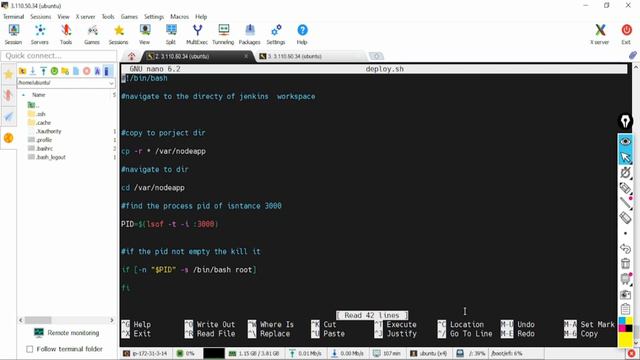This screenshot has height=360, width=640.
Task: Open the Macros sidebar tab
Action: (x=8, y=117)
